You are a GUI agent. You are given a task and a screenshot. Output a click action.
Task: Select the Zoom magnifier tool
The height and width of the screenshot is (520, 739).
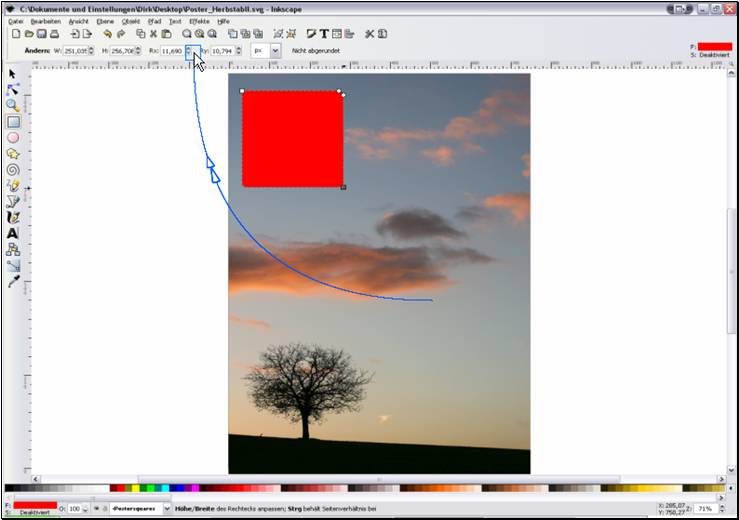pyautogui.click(x=13, y=106)
